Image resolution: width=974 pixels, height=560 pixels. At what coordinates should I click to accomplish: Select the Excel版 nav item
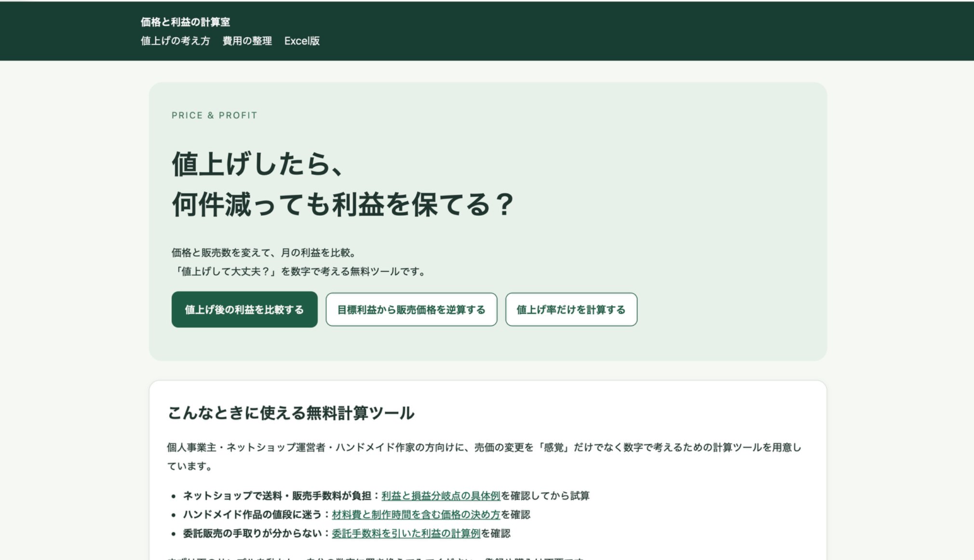point(302,41)
